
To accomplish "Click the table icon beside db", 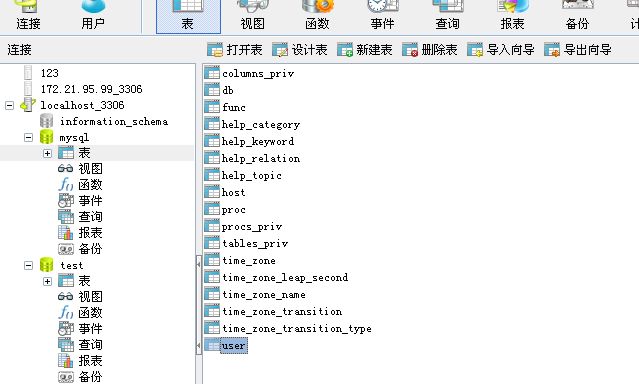I will tap(212, 90).
